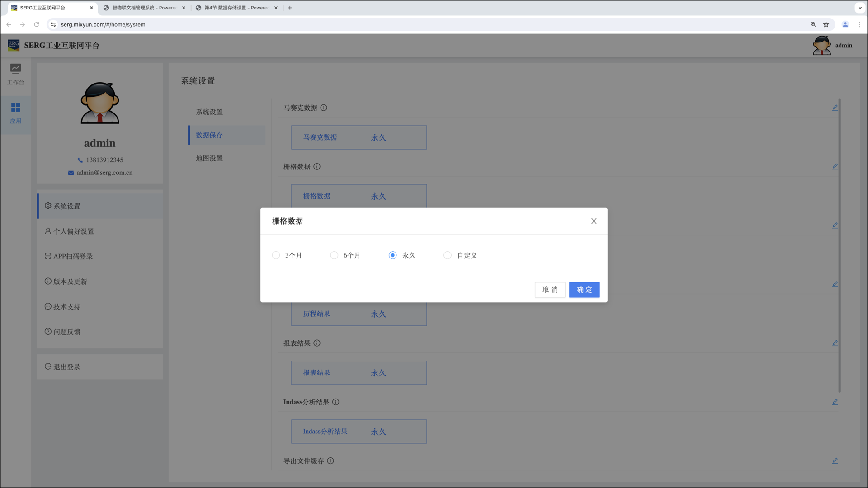Select the 3个月 radio option
This screenshot has height=488, width=868.
276,255
